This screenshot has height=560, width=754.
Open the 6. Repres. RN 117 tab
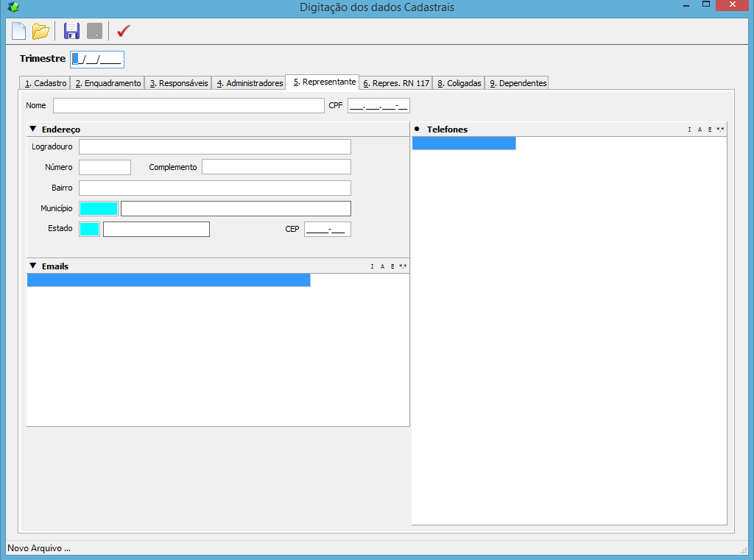(x=395, y=83)
